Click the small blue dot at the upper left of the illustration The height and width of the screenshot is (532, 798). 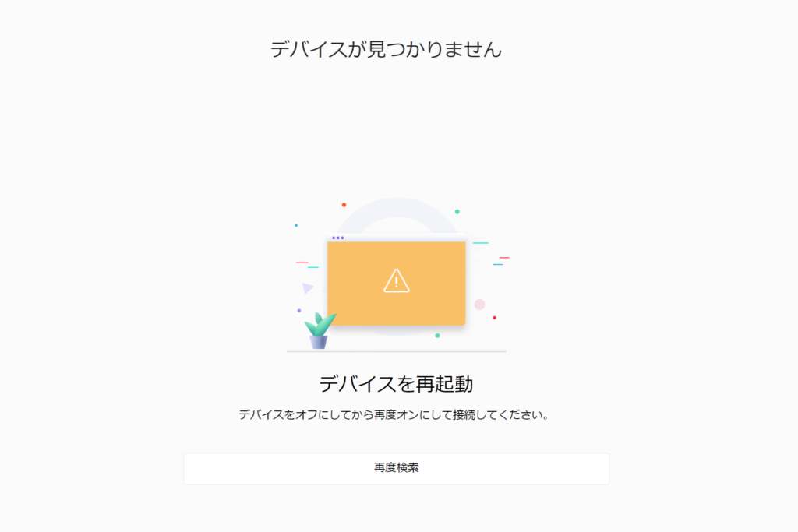[296, 225]
